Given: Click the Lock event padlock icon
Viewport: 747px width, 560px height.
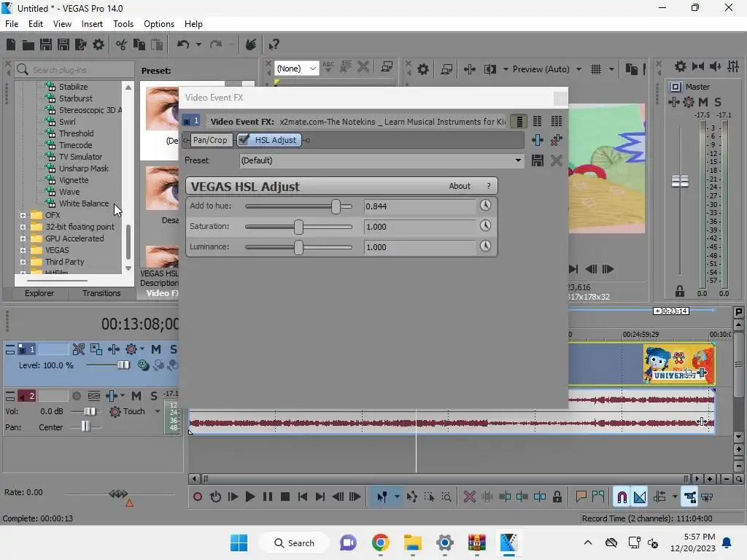Looking at the screenshot, I should (x=557, y=497).
